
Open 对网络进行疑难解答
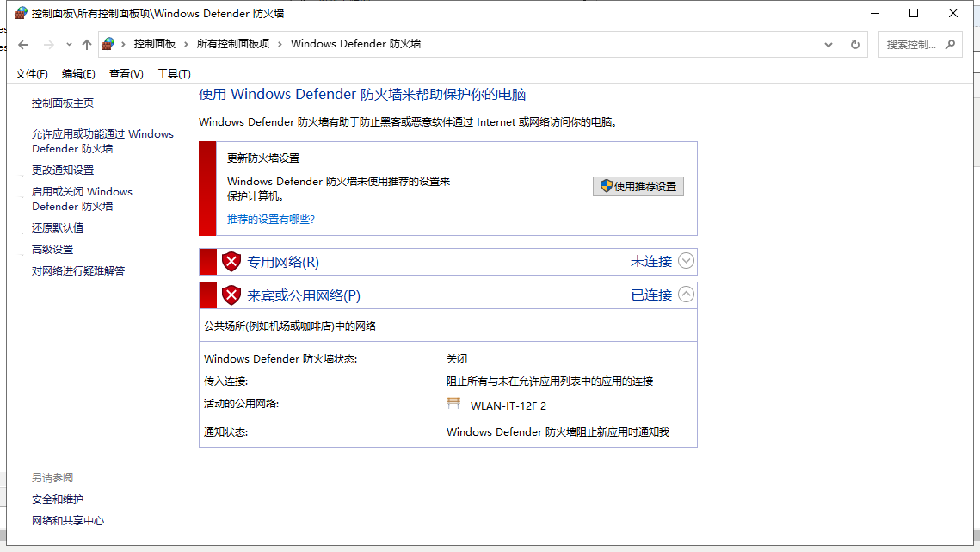tap(78, 271)
